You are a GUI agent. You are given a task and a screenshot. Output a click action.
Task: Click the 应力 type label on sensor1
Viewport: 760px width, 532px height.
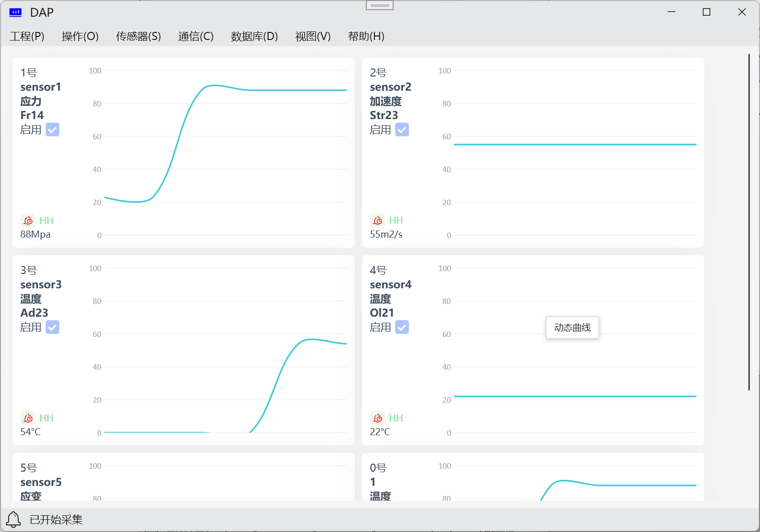31,101
